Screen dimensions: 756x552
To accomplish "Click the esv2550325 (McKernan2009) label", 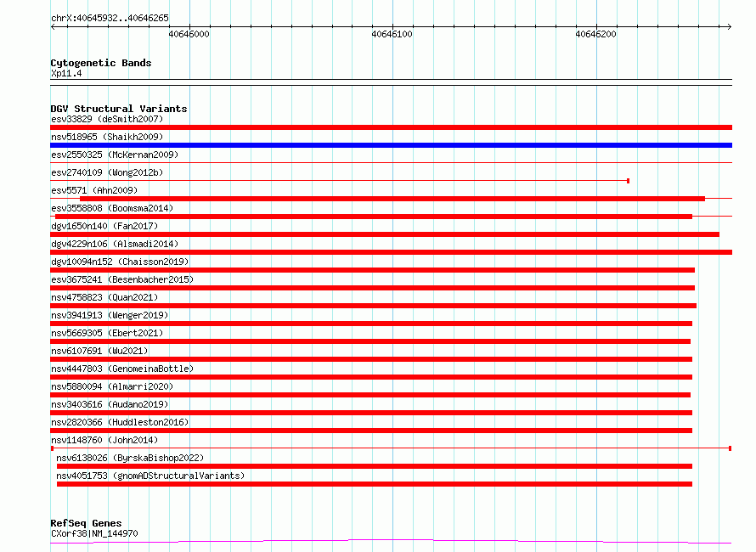I will [x=115, y=155].
